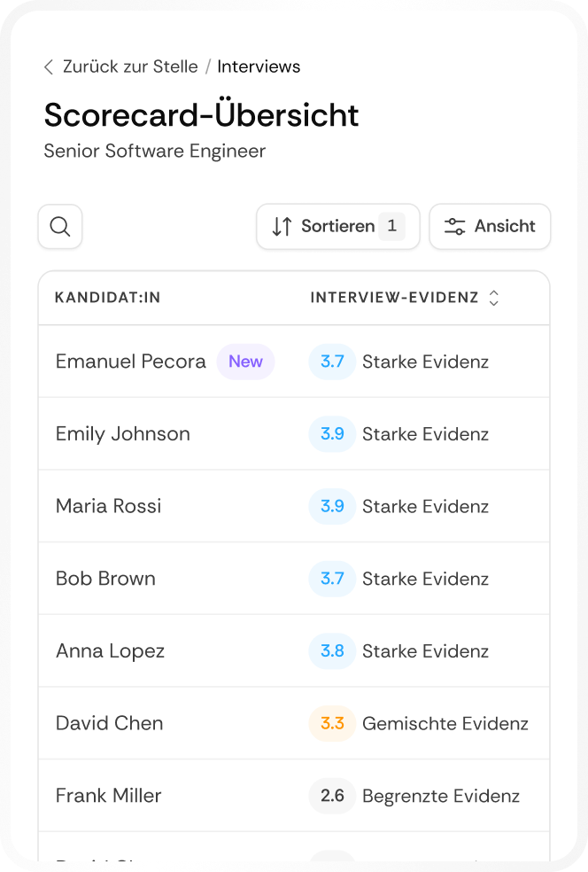Toggle Interview-Evidenz column sort chevrons
Viewport: 588px width, 872px height.
[x=493, y=298]
